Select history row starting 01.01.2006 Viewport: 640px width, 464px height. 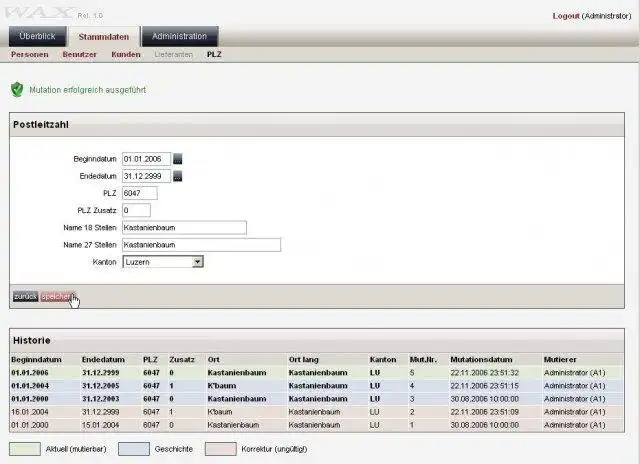coord(317,373)
